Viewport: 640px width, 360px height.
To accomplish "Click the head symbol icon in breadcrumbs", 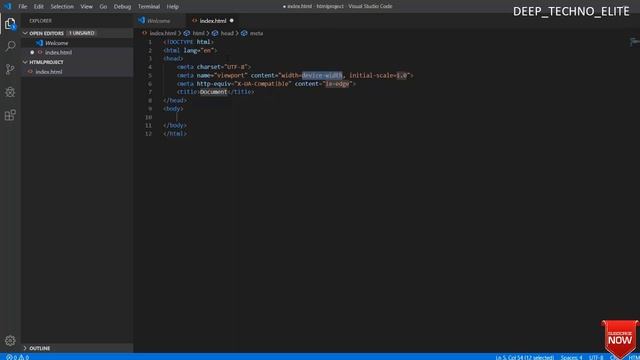I will tap(215, 33).
